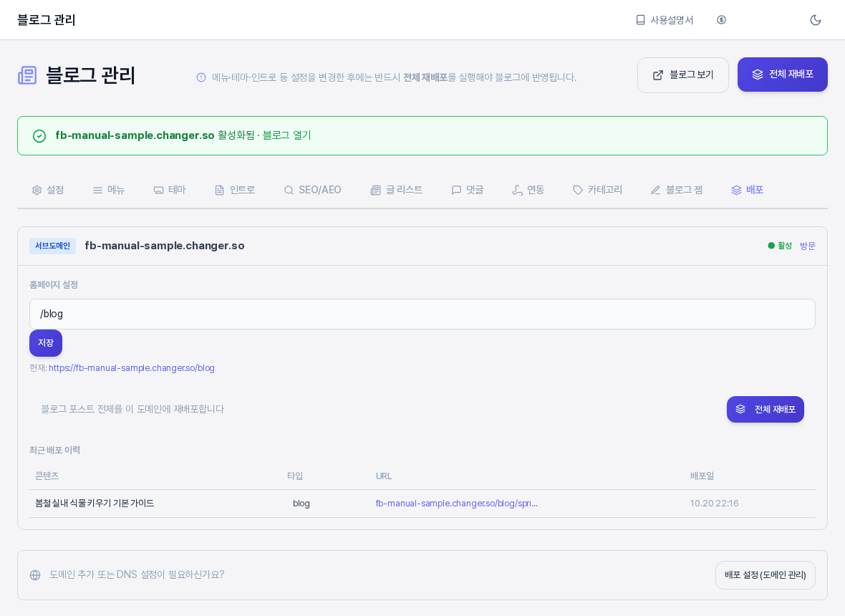845x616 pixels.
Task: Open the 테마 tab
Action: (170, 190)
